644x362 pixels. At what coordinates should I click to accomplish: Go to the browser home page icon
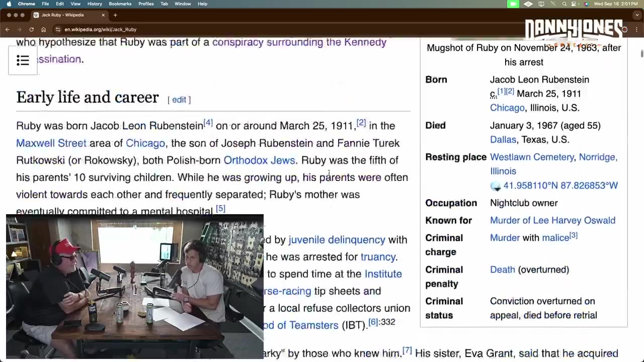pyautogui.click(x=43, y=29)
